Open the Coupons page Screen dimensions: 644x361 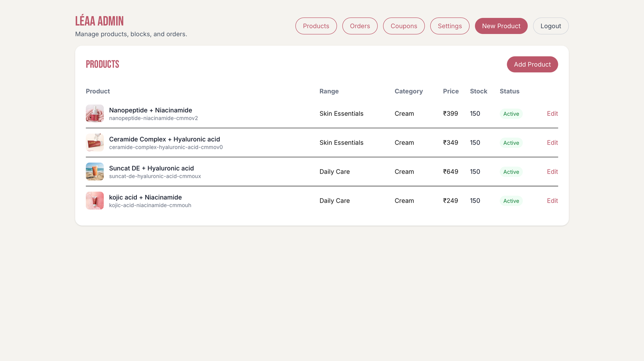tap(404, 26)
